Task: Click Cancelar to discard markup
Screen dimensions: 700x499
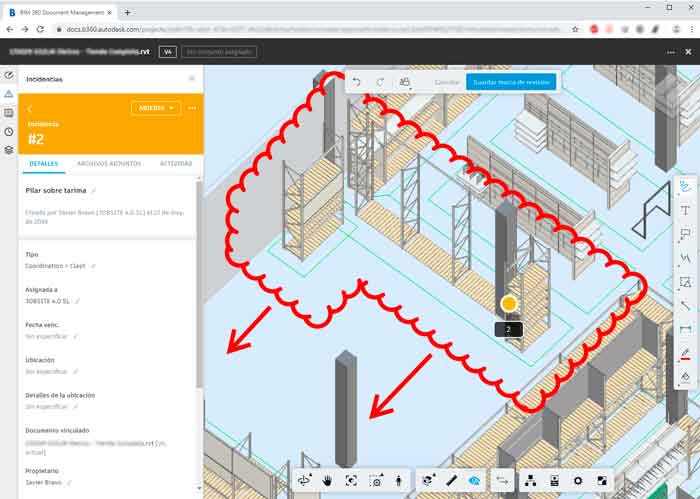Action: [445, 82]
